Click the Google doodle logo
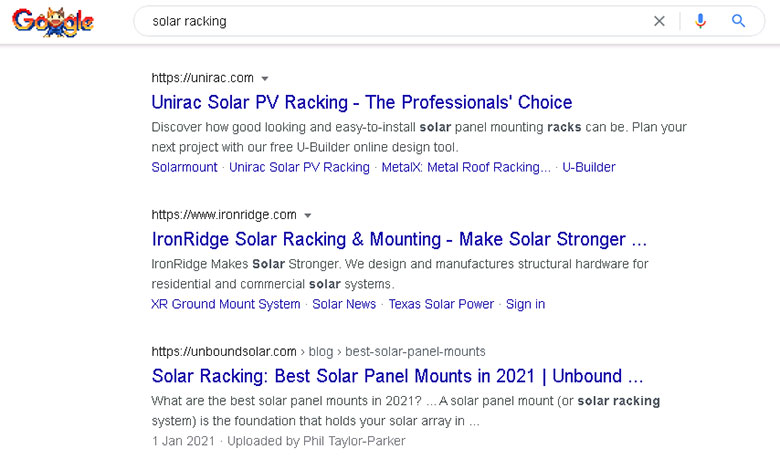780x459 pixels. (53, 21)
